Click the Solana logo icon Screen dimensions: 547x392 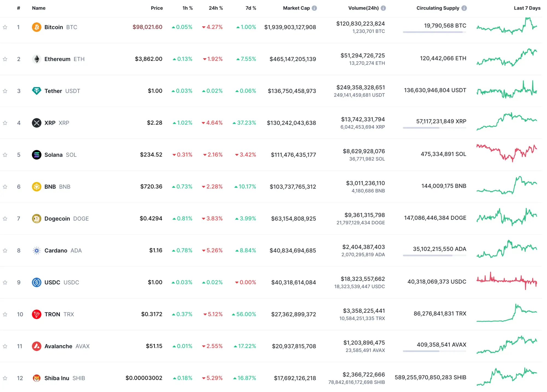point(36,155)
